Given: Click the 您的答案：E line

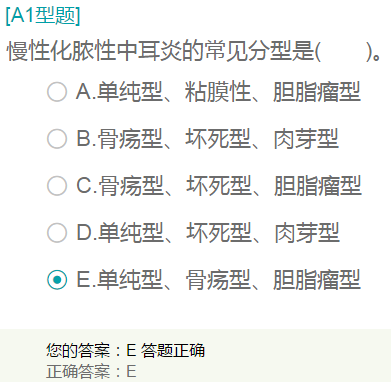Looking at the screenshot, I should pyautogui.click(x=91, y=350).
